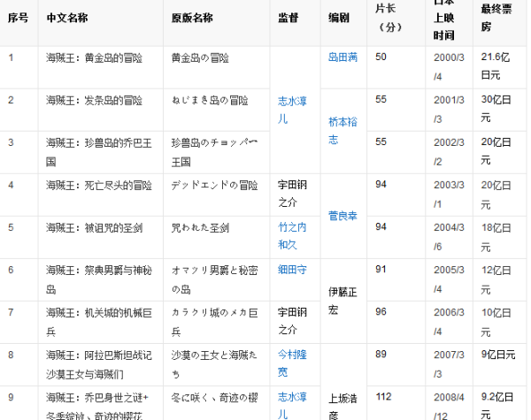
Task: Click original title 珍兽岛のチョッパー王国
Action: 214,152
